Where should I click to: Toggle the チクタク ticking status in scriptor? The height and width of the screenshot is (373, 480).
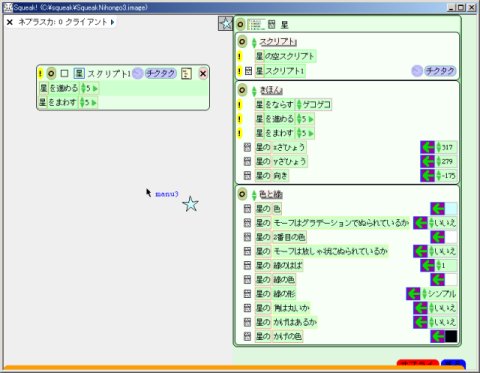coord(160,73)
